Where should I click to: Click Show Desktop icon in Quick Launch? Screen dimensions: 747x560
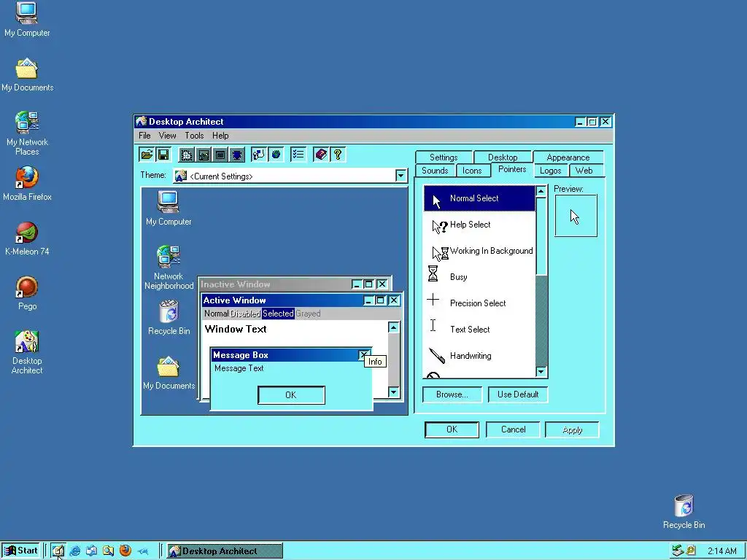(x=58, y=551)
